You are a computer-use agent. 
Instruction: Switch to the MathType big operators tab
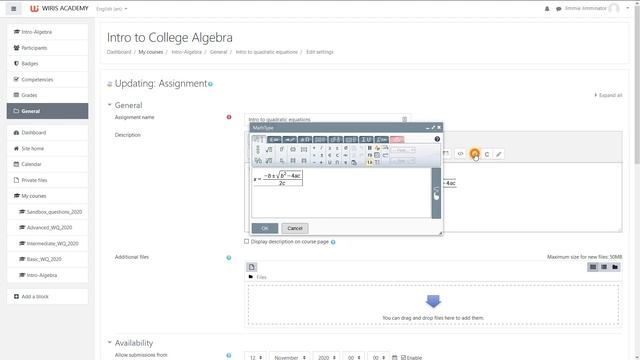click(366, 139)
